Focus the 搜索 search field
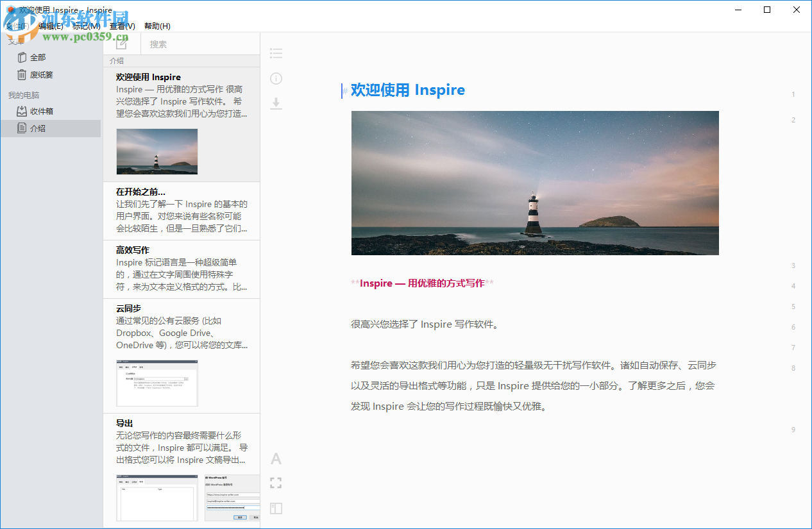The image size is (812, 529). point(200,44)
